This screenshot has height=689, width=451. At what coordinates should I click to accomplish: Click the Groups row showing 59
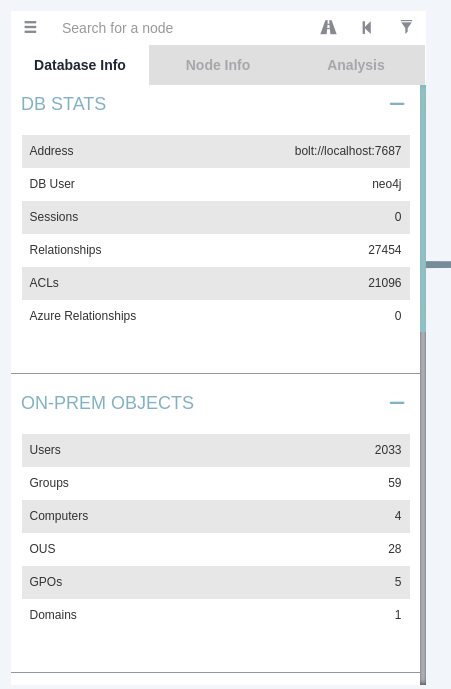point(216,483)
